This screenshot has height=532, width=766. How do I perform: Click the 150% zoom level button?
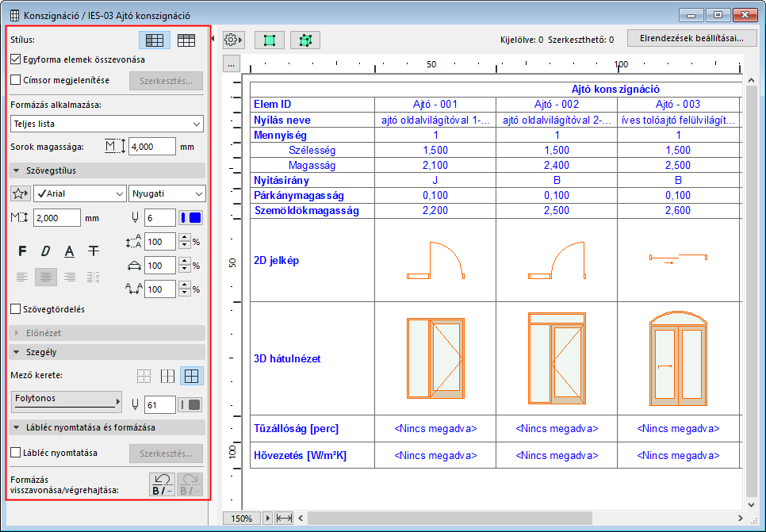[242, 518]
